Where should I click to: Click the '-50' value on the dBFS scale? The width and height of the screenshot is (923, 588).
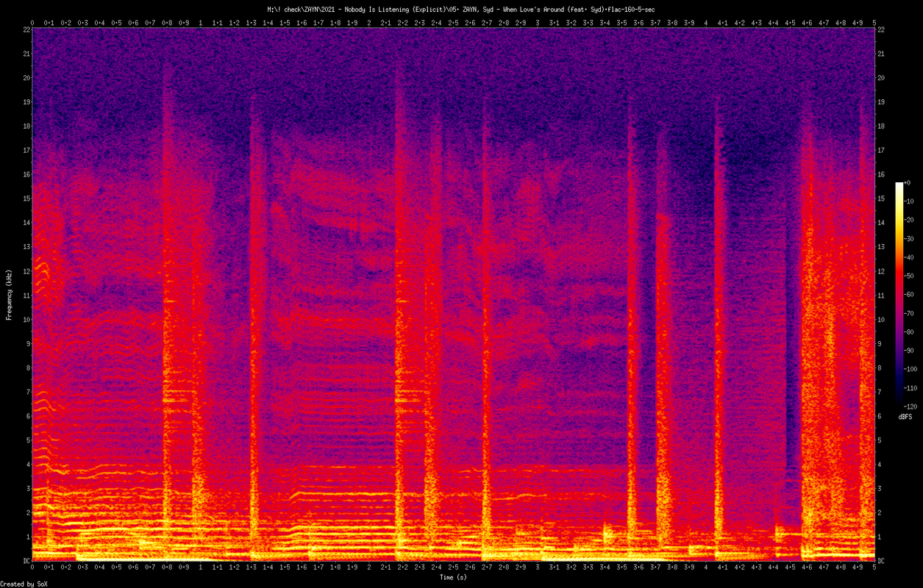909,276
